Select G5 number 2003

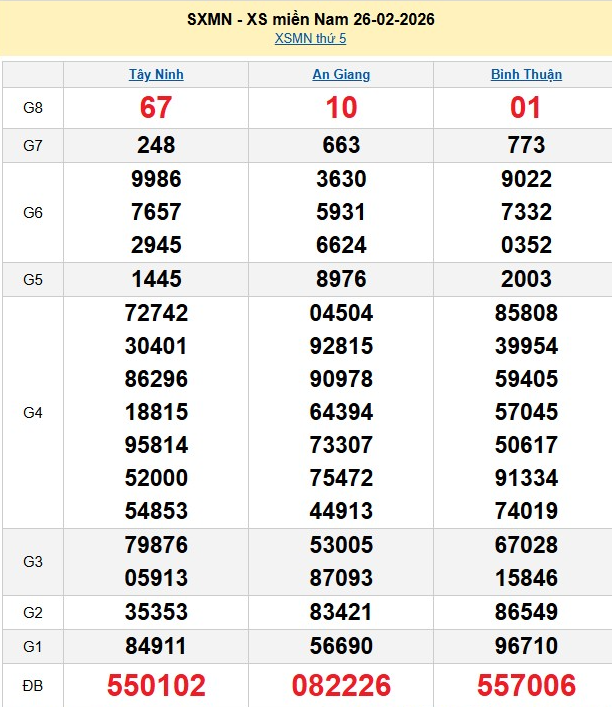pyautogui.click(x=526, y=279)
